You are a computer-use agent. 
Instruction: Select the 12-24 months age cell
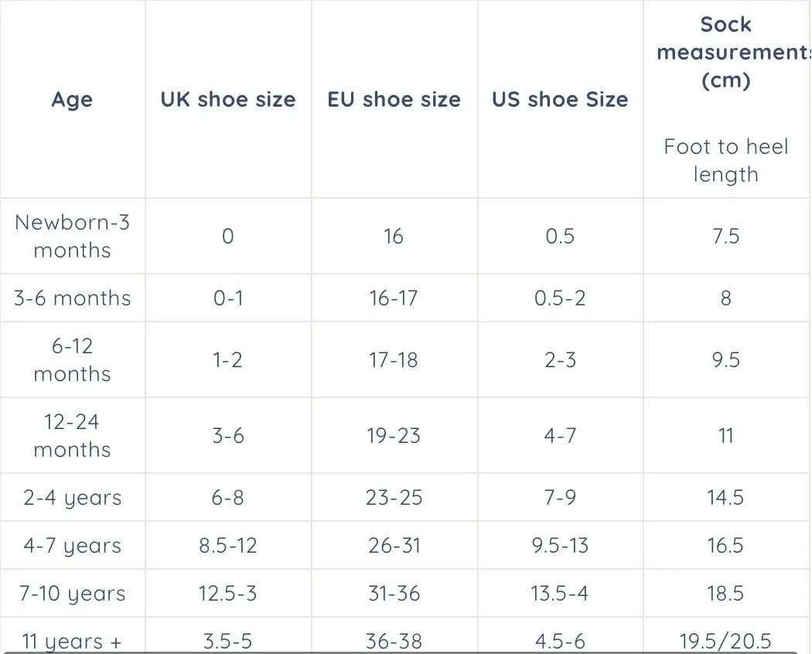pyautogui.click(x=72, y=435)
